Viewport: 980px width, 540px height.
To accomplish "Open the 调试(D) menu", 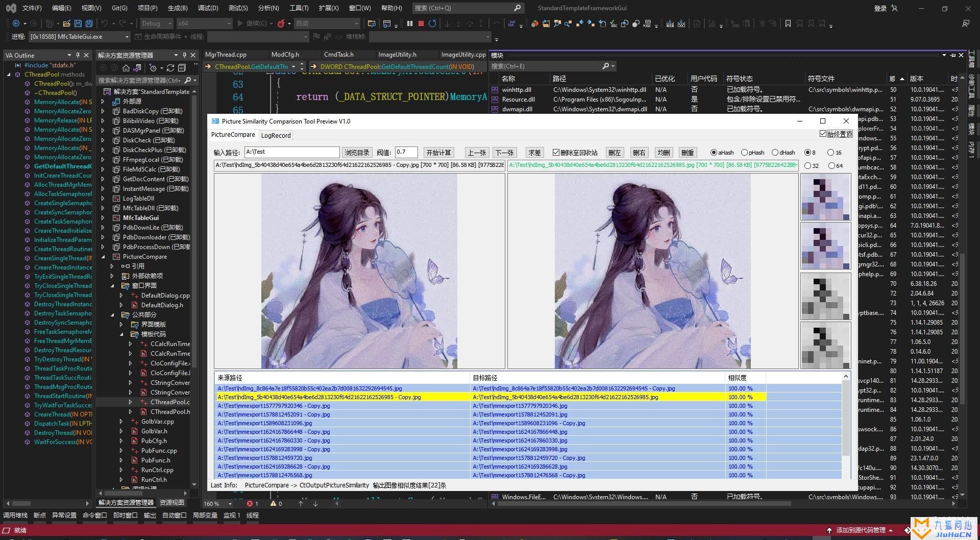I will click(208, 8).
